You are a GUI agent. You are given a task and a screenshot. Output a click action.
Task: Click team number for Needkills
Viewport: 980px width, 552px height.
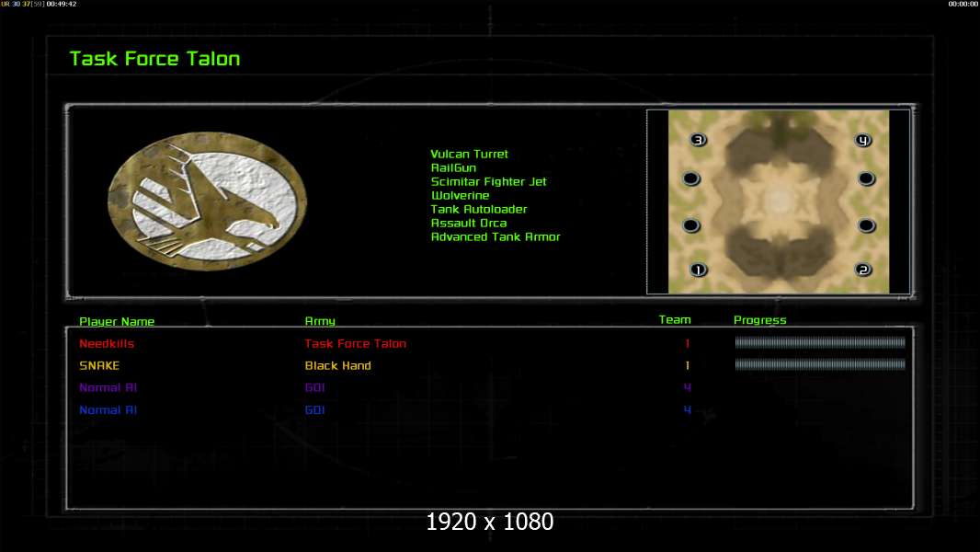[688, 343]
